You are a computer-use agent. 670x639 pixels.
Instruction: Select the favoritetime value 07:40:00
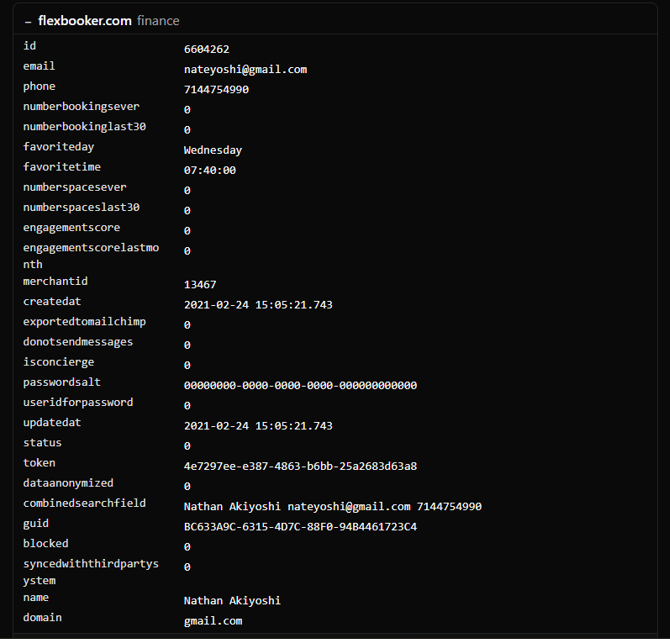click(x=210, y=170)
